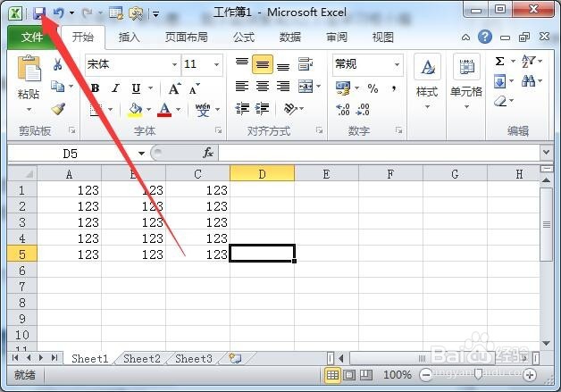Switch to the 公式 Formulas tab
The height and width of the screenshot is (392, 561).
click(x=244, y=37)
